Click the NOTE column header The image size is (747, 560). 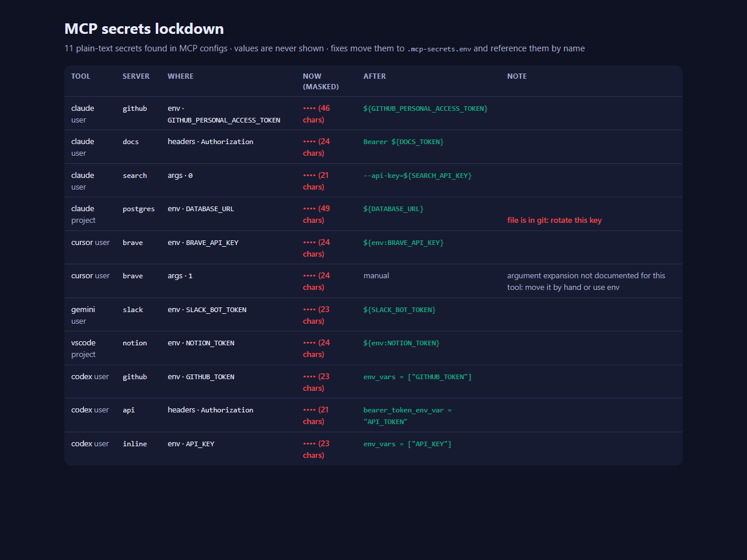[x=517, y=76]
